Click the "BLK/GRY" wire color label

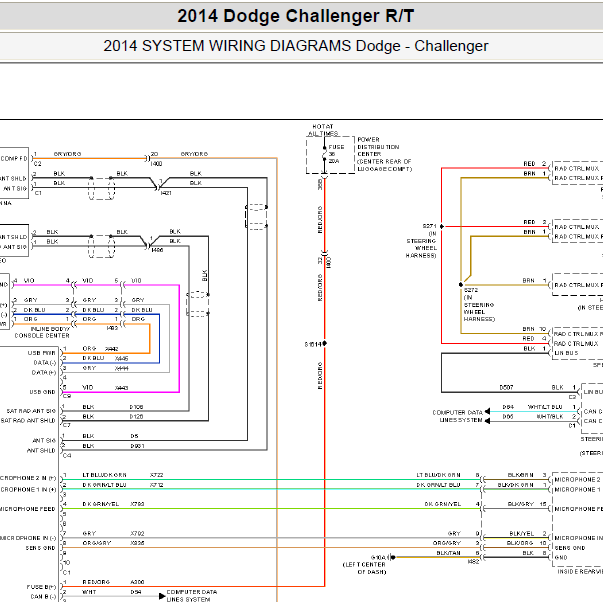[521, 504]
